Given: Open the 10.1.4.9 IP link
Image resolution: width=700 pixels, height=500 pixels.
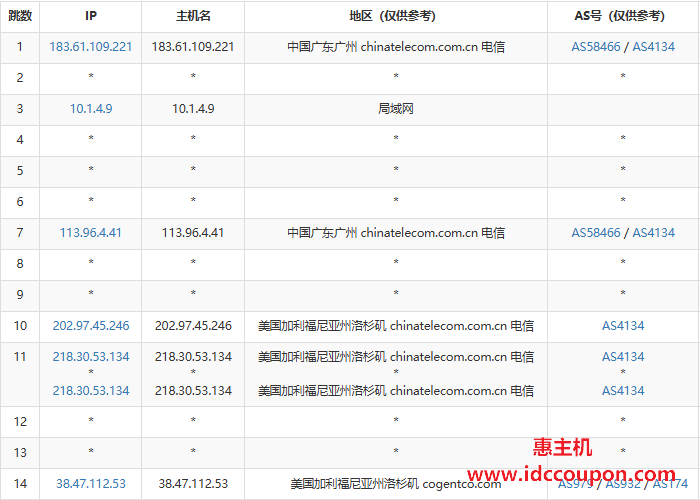Looking at the screenshot, I should [91, 108].
